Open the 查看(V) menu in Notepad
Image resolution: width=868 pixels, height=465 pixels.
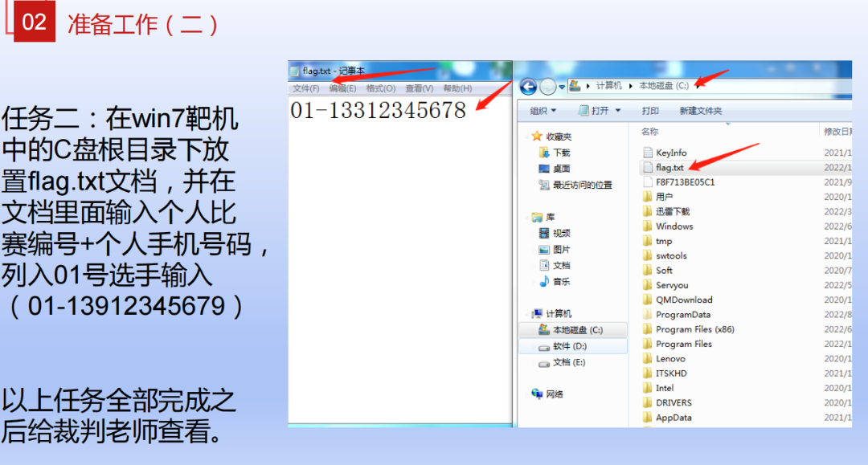click(419, 88)
